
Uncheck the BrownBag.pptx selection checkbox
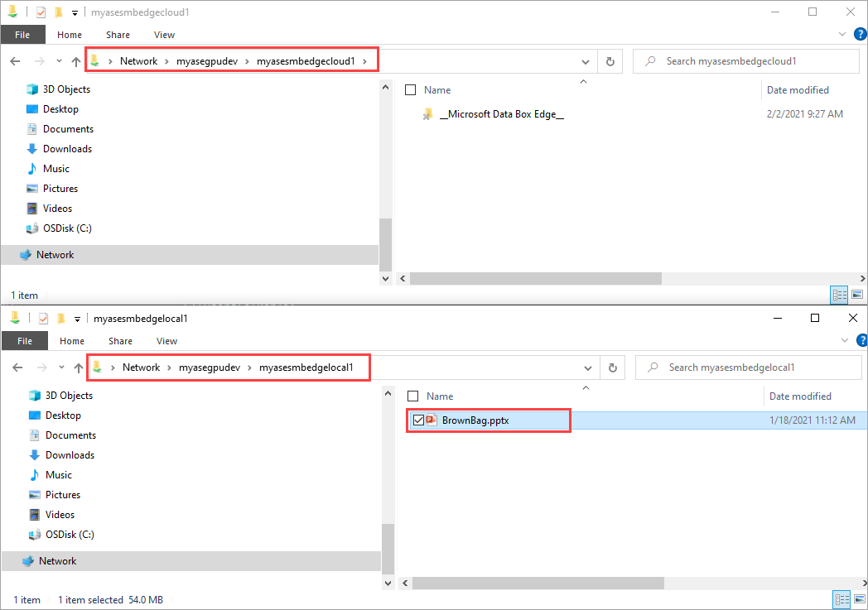(419, 420)
